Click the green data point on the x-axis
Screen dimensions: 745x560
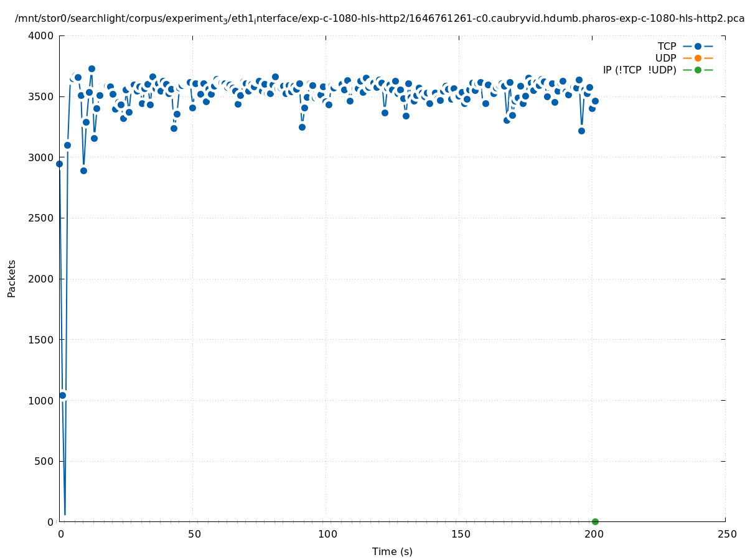click(595, 521)
